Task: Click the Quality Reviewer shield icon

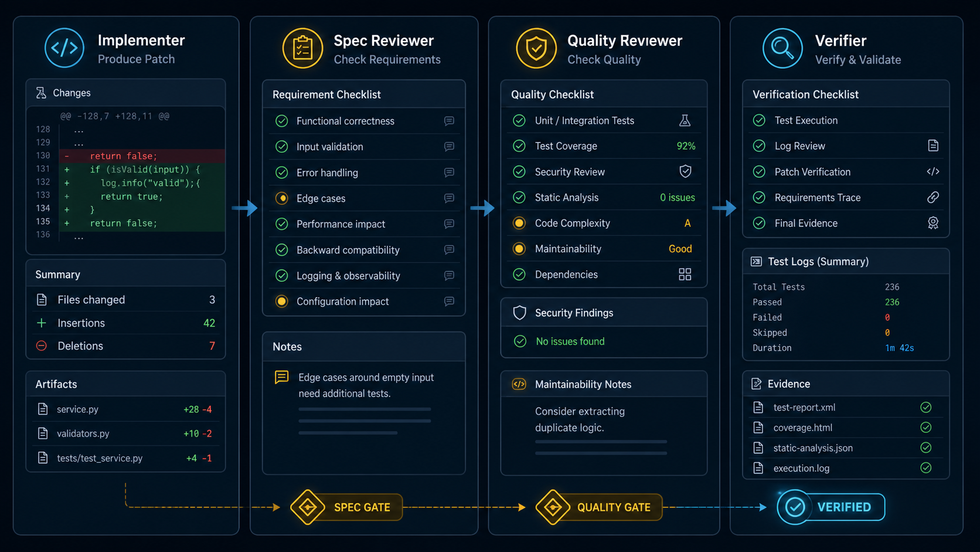Action: tap(536, 48)
